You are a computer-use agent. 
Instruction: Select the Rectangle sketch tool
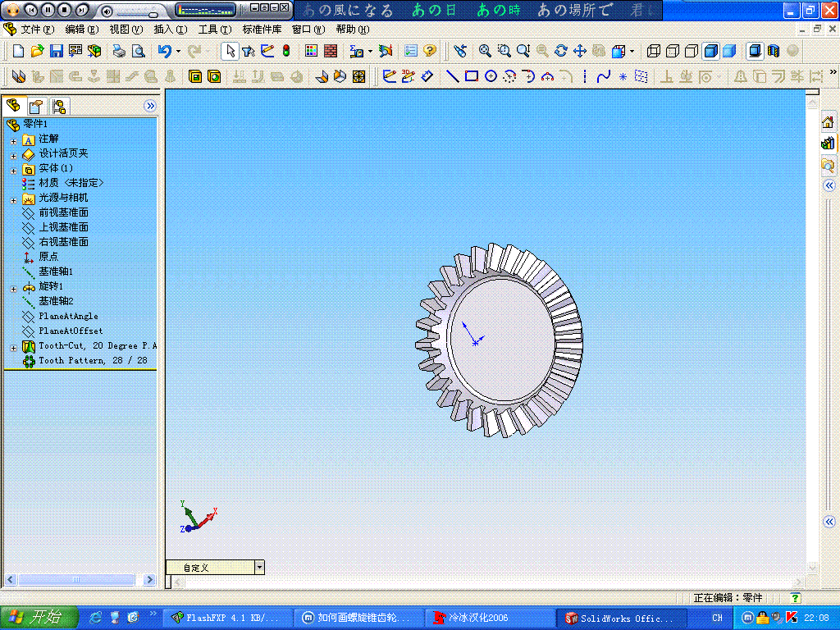[473, 76]
